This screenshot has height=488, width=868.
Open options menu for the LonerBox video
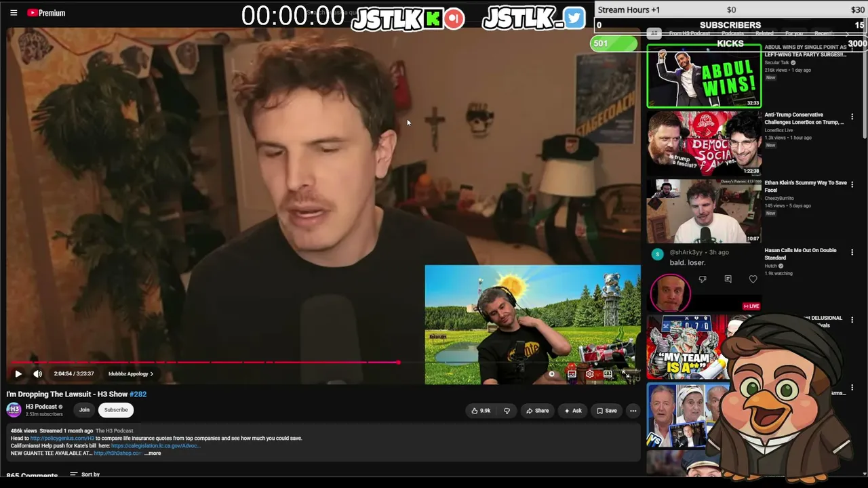pyautogui.click(x=852, y=117)
